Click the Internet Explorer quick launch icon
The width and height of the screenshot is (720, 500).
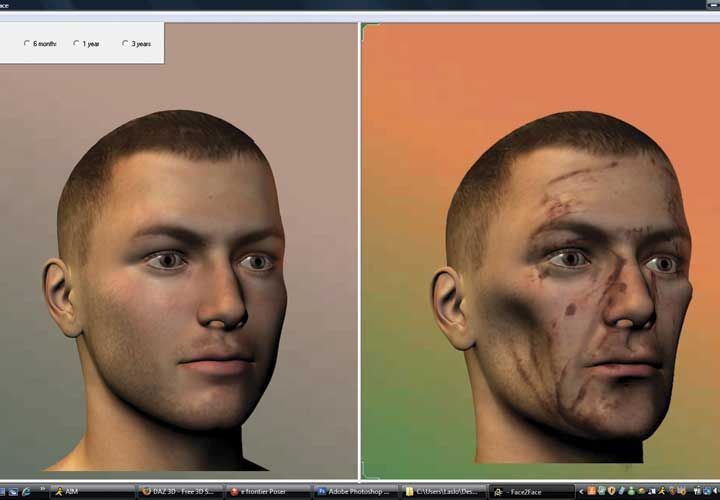point(26,492)
